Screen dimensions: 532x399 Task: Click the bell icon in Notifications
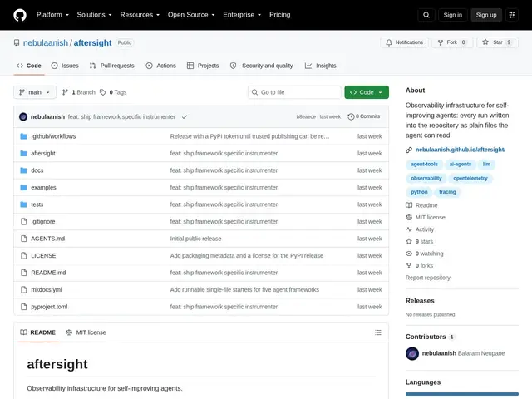[388, 42]
